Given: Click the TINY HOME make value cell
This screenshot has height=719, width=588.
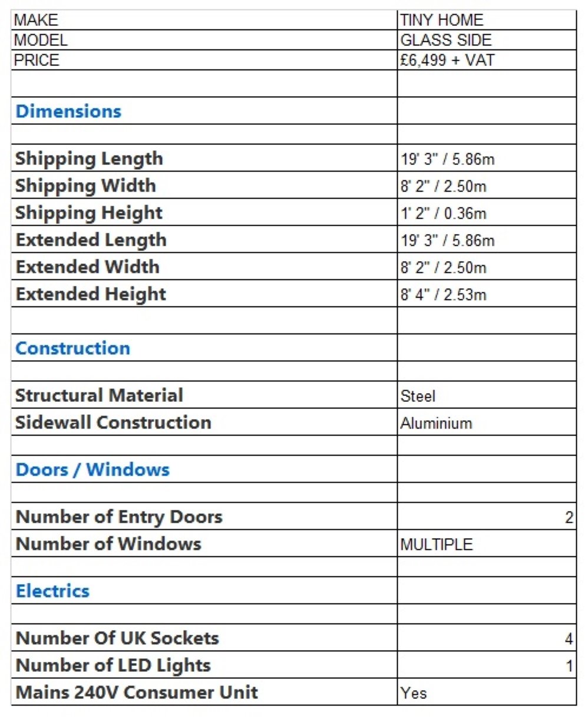Looking at the screenshot, I should [x=441, y=20].
